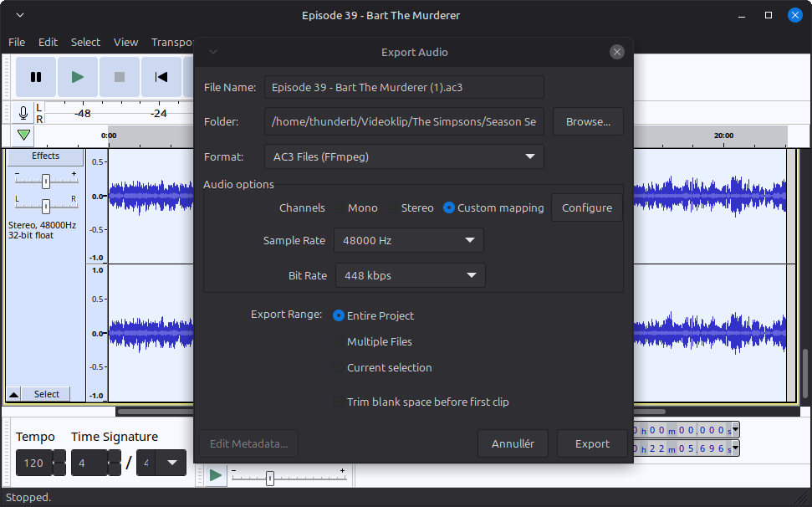Screen dimensions: 812x507
Task: Collapse the track using the up-arrow button
Action: [14, 394]
